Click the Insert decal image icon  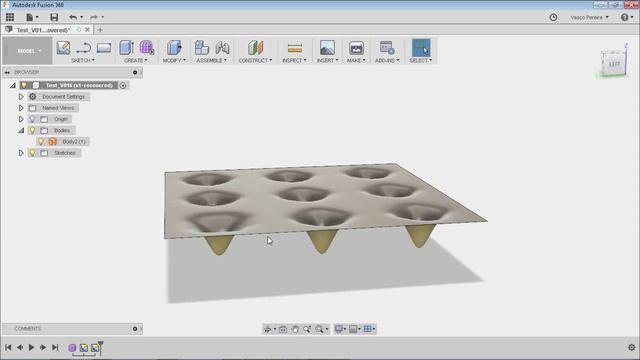(x=327, y=48)
